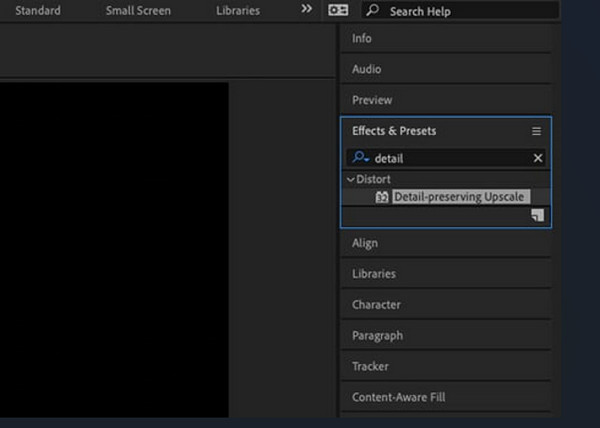Screen dimensions: 600x428
Task: Switch to the Small Screen workspace
Action: tap(138, 11)
